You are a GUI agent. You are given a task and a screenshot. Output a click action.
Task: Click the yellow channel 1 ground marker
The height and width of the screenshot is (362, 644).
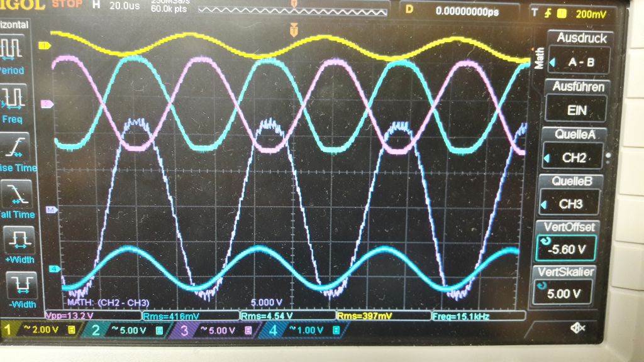[45, 45]
